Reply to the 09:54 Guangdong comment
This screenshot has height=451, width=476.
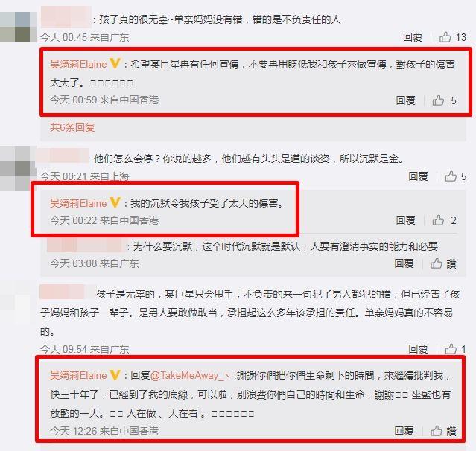[x=418, y=349]
